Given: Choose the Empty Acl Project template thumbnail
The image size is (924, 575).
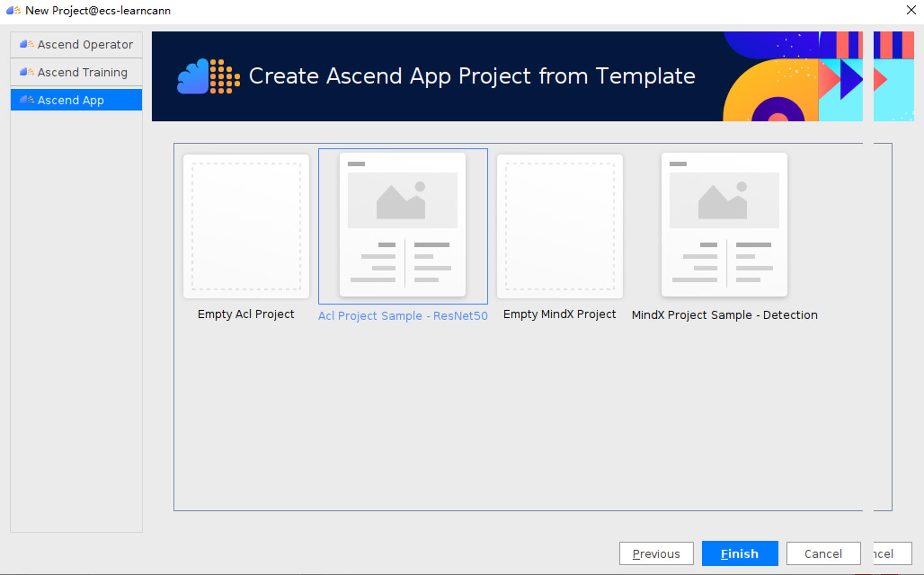Looking at the screenshot, I should (x=246, y=226).
